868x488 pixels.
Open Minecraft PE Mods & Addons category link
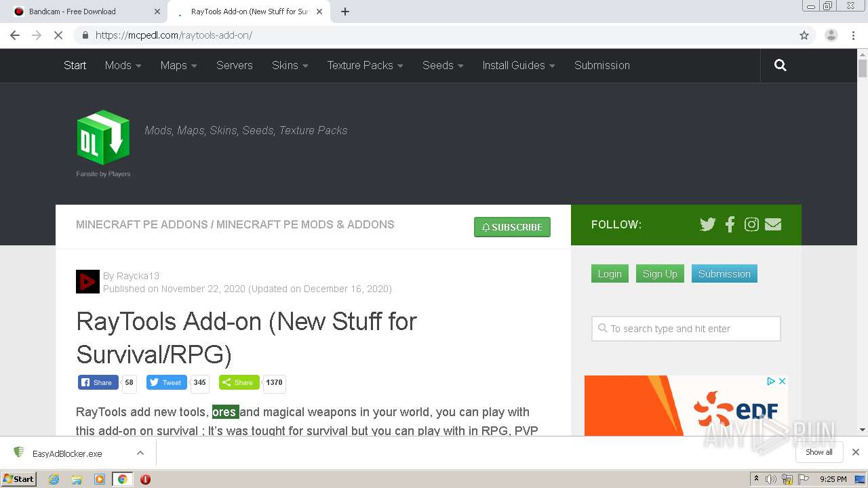(305, 224)
